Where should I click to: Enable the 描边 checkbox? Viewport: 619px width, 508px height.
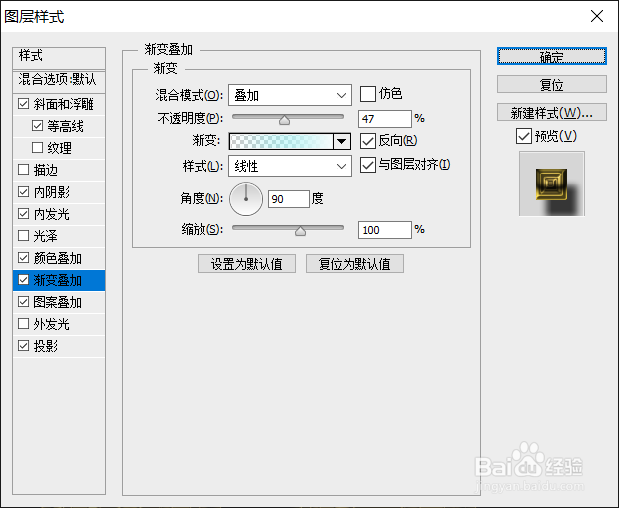pos(23,170)
